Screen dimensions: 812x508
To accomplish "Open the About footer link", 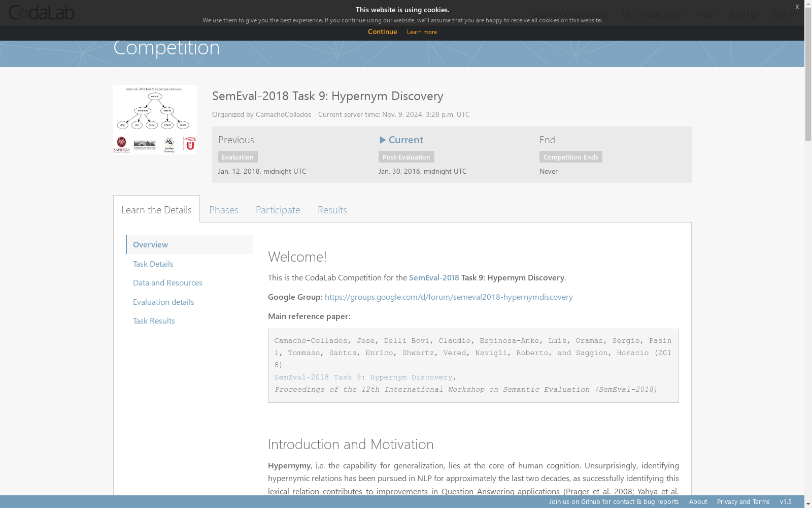I will (698, 501).
